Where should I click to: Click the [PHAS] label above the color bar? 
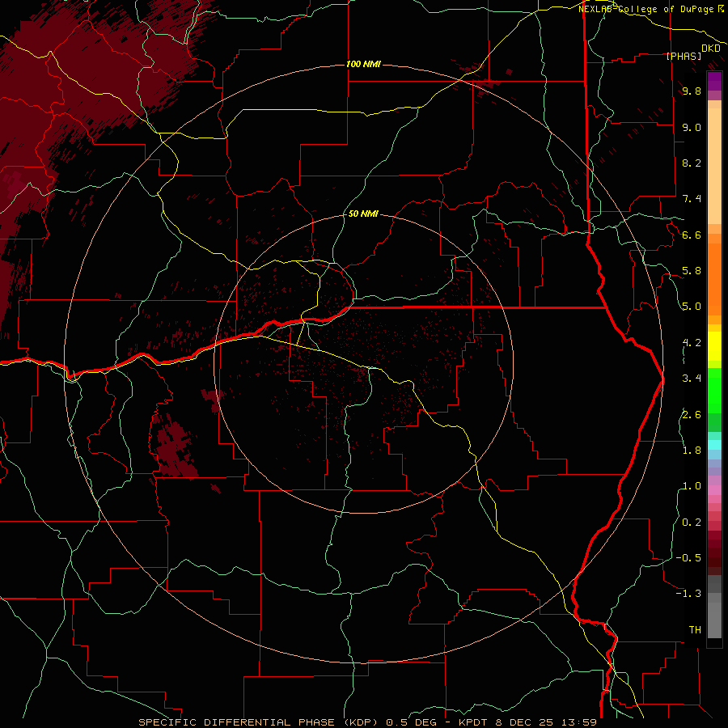(x=684, y=56)
